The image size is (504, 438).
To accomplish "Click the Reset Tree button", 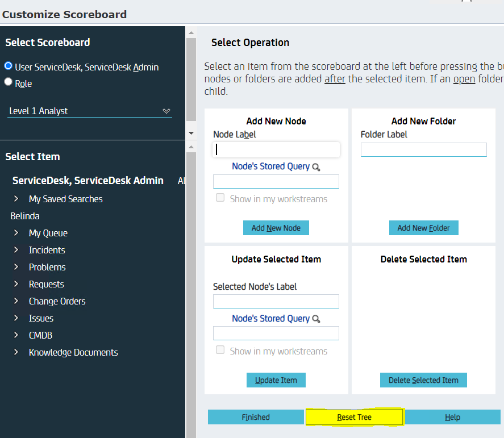I will 354,417.
